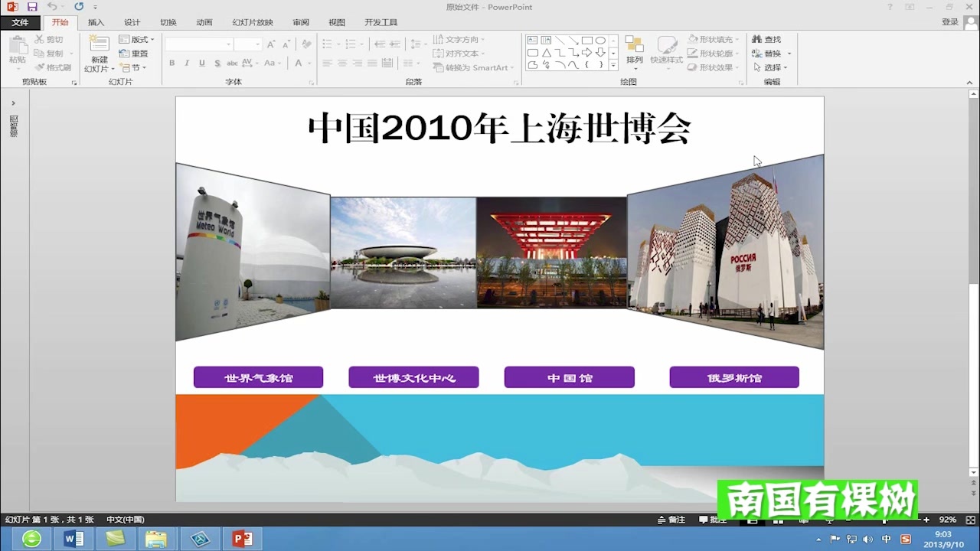
Task: Click the Save icon in quick access toolbar
Action: [x=32, y=7]
